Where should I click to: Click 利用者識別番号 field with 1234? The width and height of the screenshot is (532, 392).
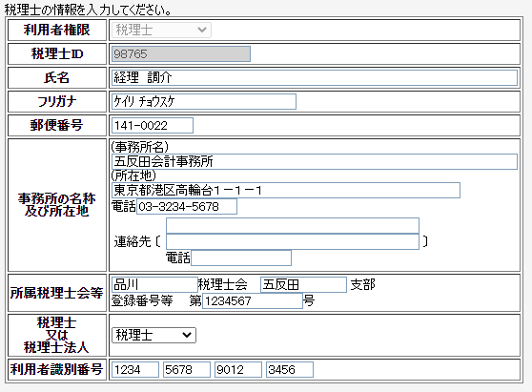pyautogui.click(x=135, y=369)
